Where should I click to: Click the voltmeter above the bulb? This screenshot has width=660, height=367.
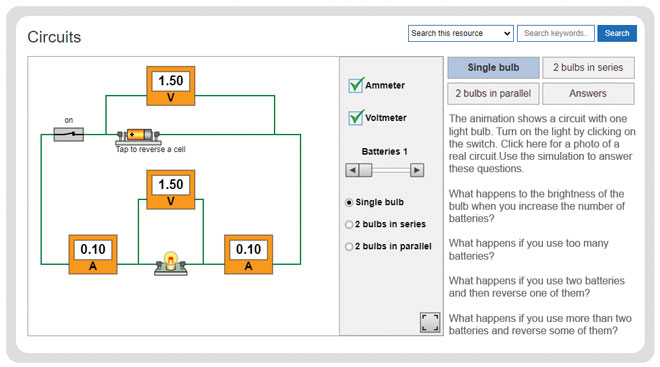tap(170, 189)
